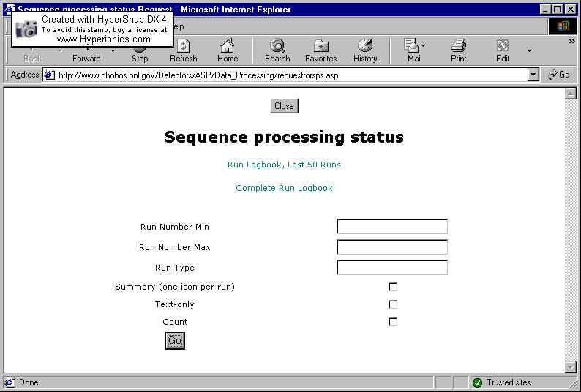Check the Text-only checkbox
The image size is (581, 392).
point(393,304)
